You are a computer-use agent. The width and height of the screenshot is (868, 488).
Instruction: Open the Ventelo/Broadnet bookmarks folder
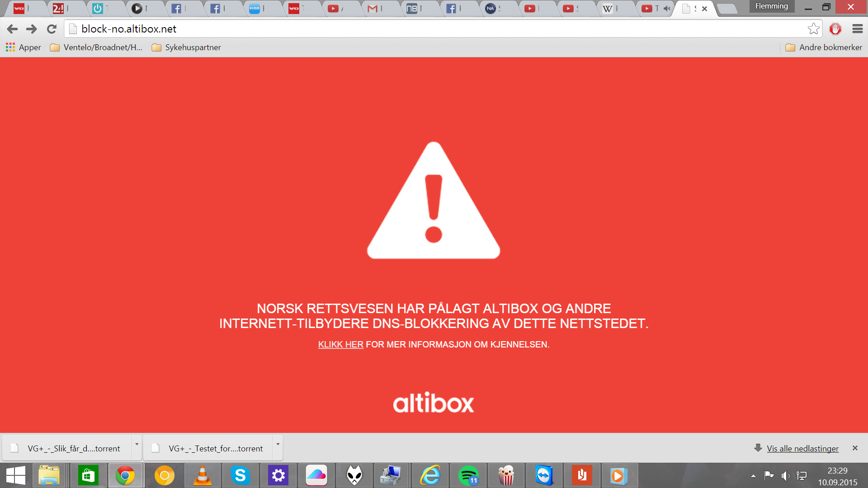(x=96, y=47)
